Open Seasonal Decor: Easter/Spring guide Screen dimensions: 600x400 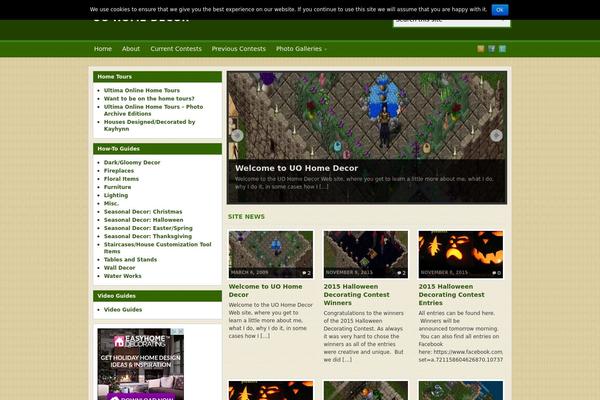click(x=148, y=228)
